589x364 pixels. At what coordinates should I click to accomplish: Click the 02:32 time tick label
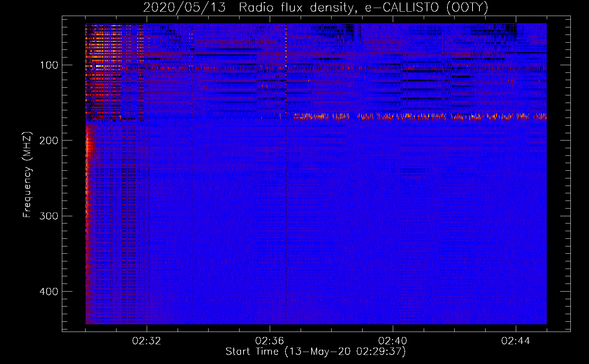pos(147,341)
